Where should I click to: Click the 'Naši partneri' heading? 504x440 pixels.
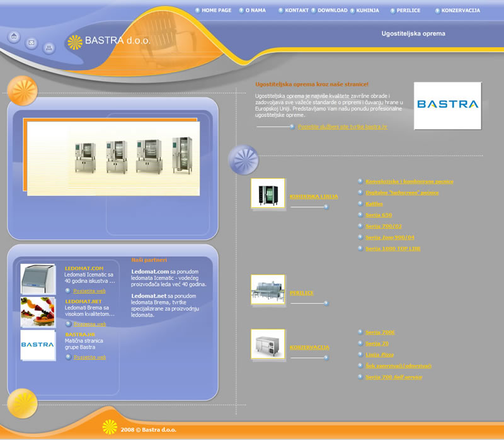point(149,260)
